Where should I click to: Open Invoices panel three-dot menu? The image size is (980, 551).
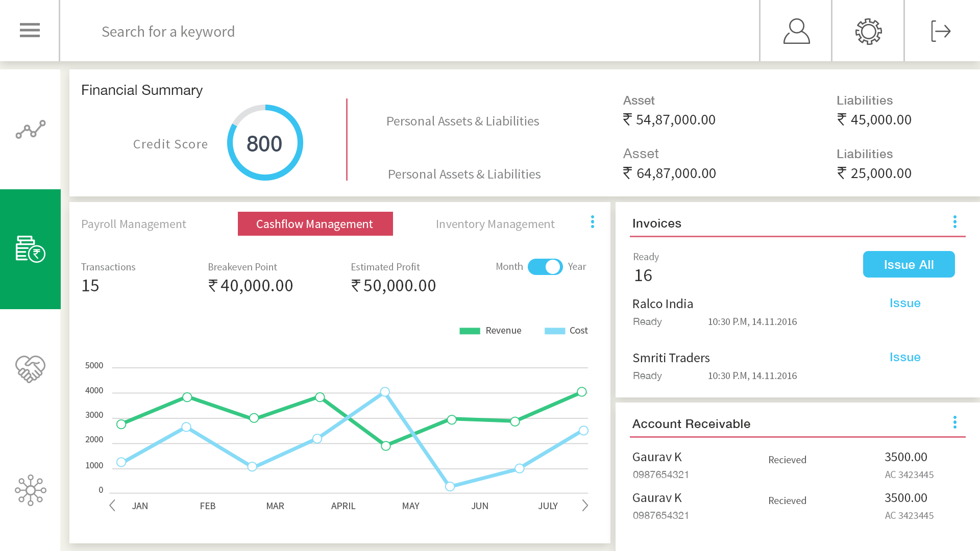pos(954,222)
